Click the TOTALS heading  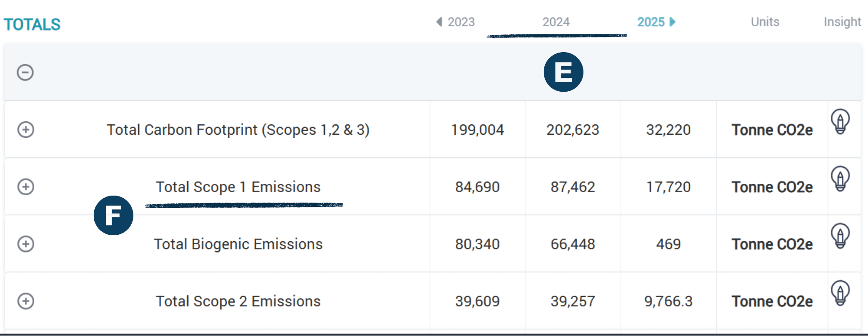tap(32, 24)
